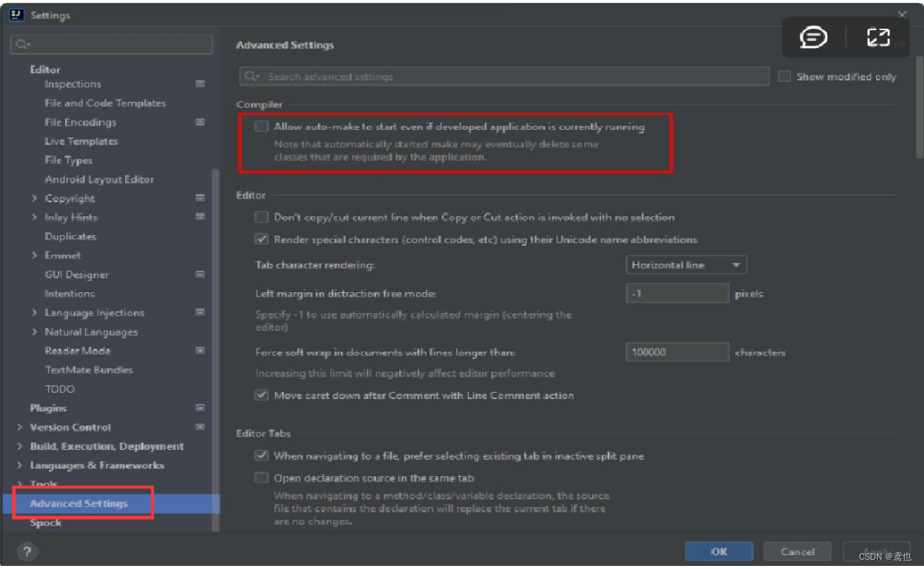Expand the Natural Languages node

[34, 332]
